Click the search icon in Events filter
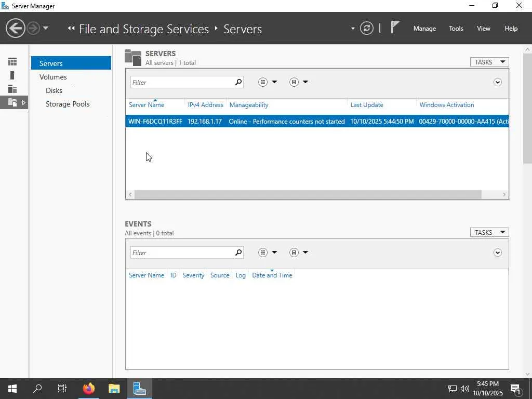The width and height of the screenshot is (532, 399). (238, 252)
